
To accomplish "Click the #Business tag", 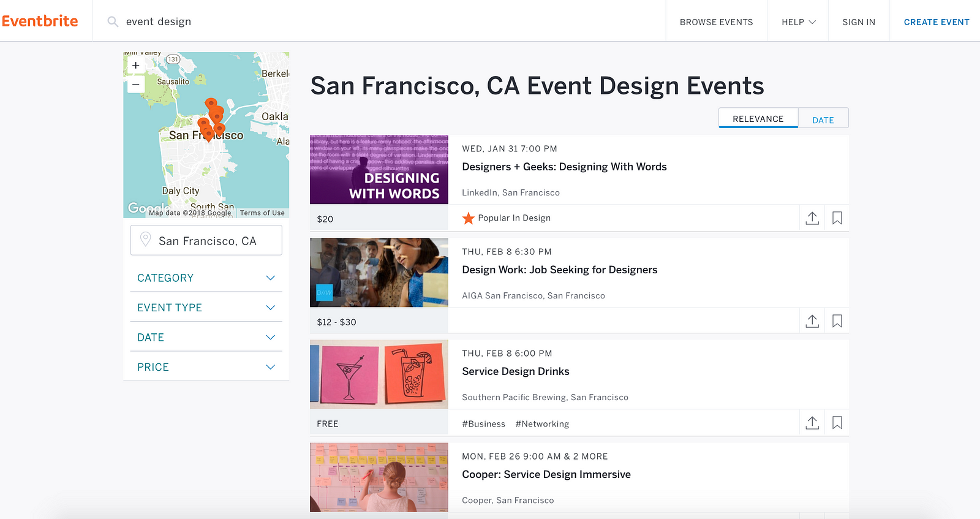I will (x=483, y=424).
